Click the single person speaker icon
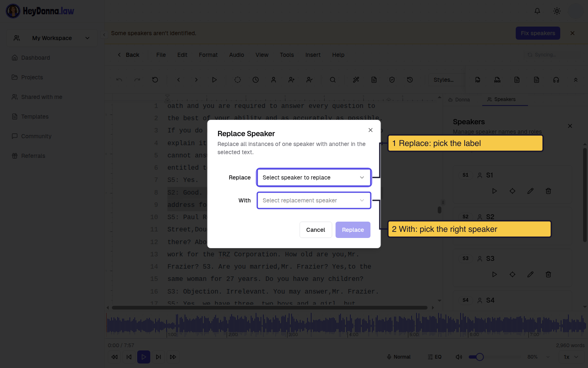Screen dimensions: 588x368 tap(274, 80)
